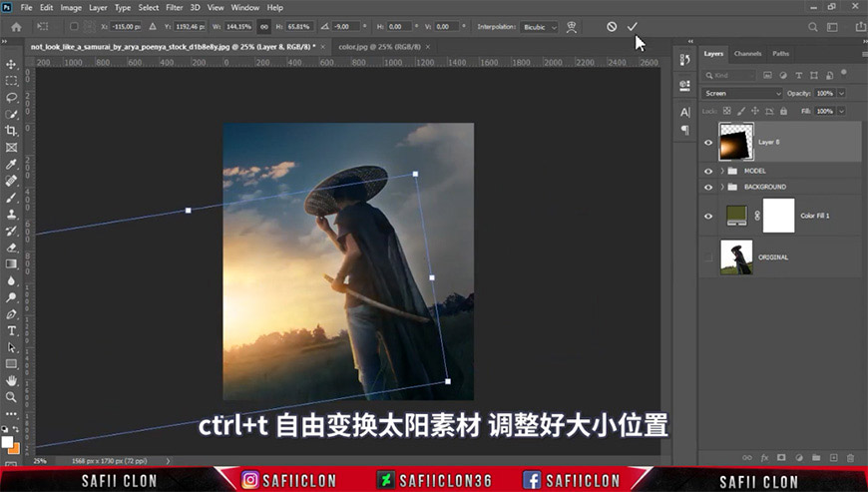Screen dimensions: 868x492
Task: Select the History Brush tool
Action: [11, 231]
